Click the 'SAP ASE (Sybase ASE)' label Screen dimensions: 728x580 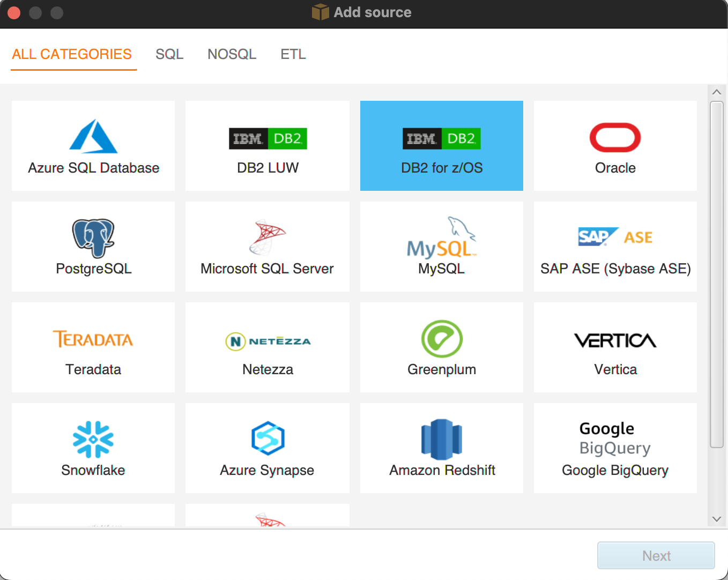coord(615,269)
